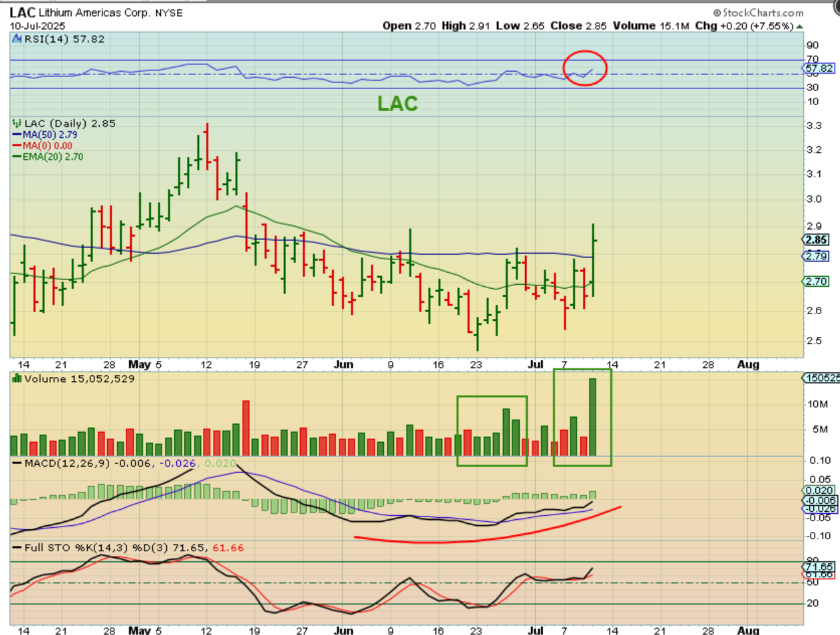
Task: Open the StockCharts.com copyright link
Action: pos(758,13)
